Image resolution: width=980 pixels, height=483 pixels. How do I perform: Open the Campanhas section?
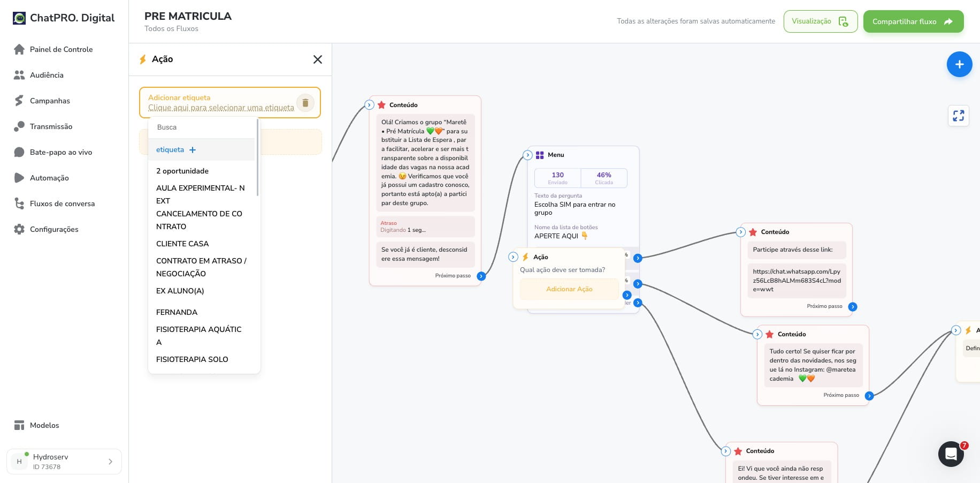pyautogui.click(x=50, y=101)
